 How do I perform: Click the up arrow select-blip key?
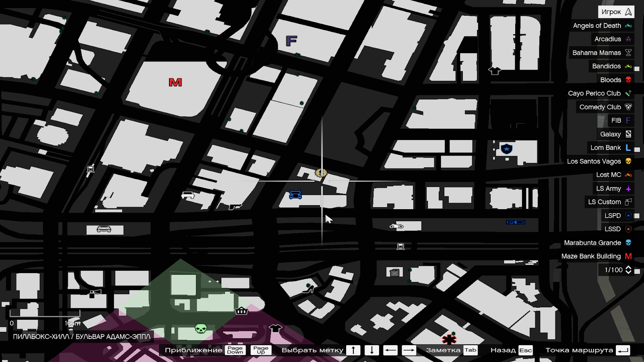353,350
